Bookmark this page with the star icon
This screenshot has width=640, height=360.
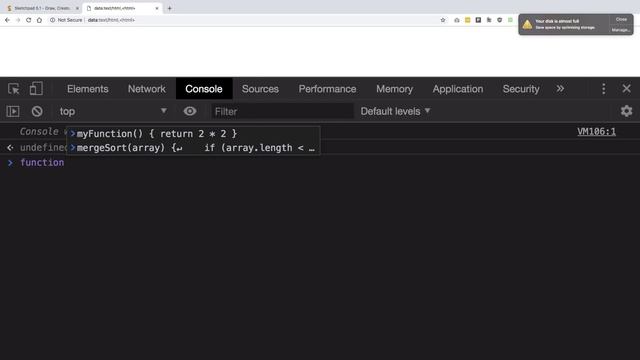443,20
